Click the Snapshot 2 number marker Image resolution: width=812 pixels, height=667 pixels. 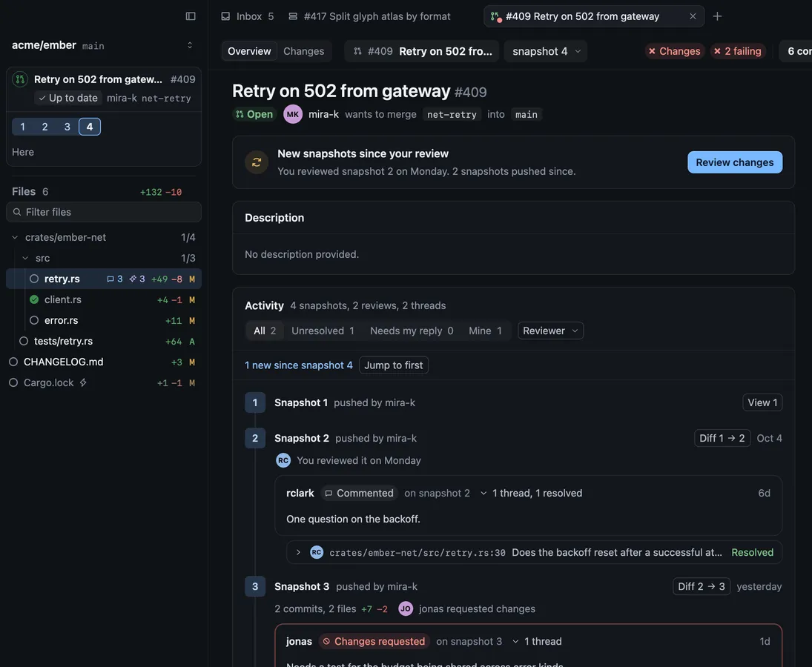255,438
